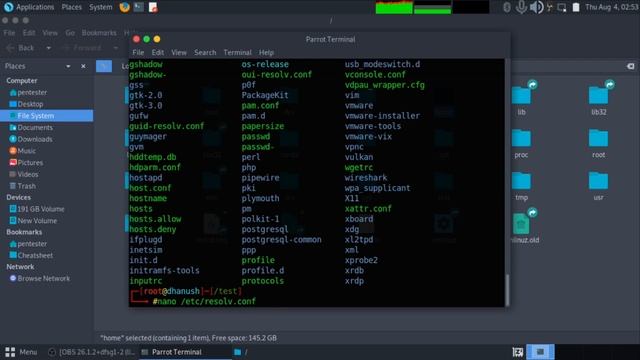Select the root folder icon
640x360 pixels.
point(598,139)
